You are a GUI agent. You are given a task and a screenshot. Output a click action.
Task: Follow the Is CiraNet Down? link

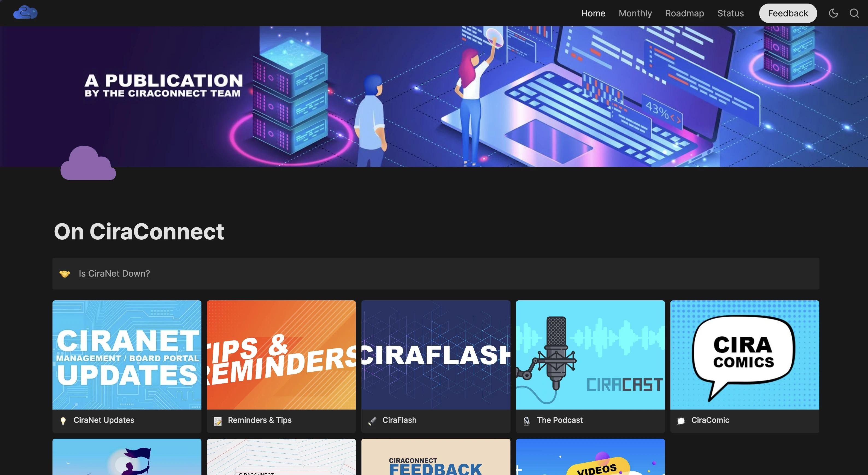tap(114, 274)
